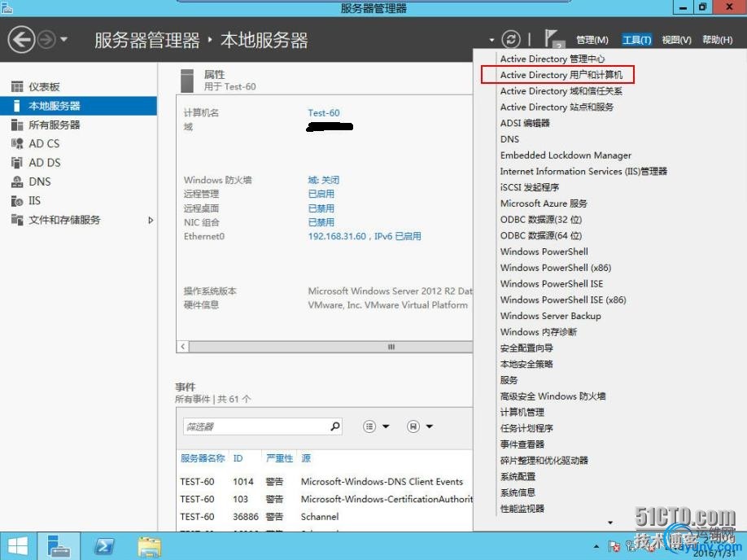Select 文件和存储服务 in the sidebar

click(78, 220)
